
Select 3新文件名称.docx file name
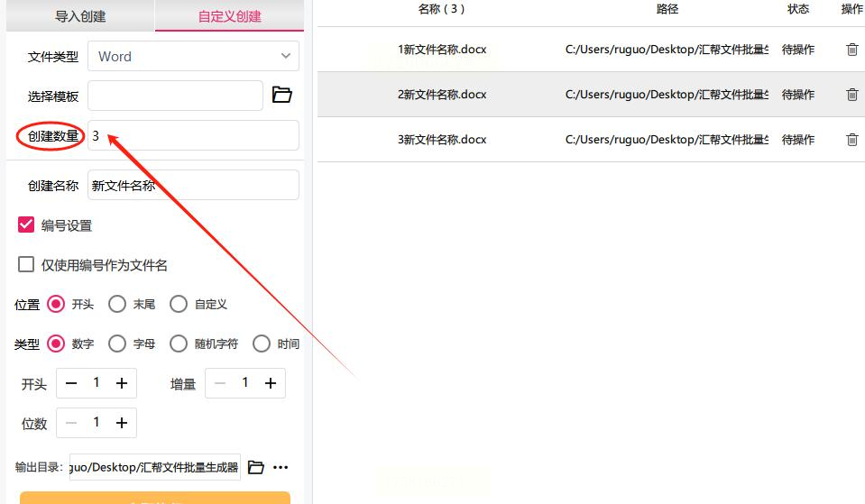tap(442, 140)
